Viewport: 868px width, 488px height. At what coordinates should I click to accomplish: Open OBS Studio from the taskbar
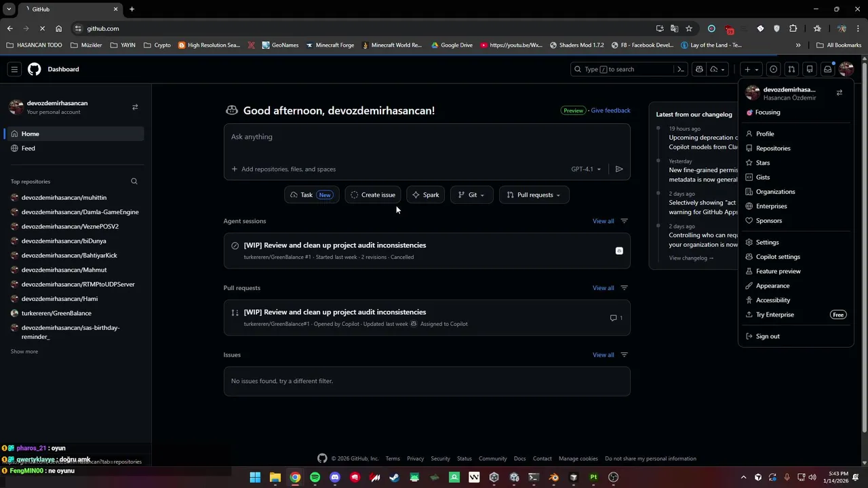(x=614, y=477)
